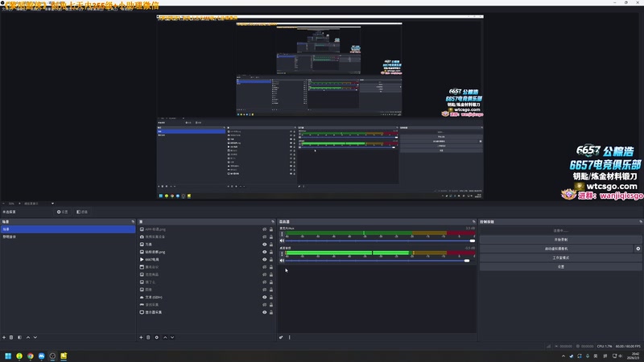
Task: Hide the 6657电竞 media source
Action: (265, 259)
